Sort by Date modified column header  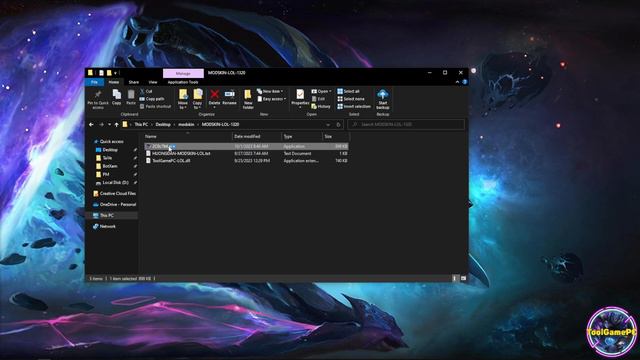coord(256,136)
